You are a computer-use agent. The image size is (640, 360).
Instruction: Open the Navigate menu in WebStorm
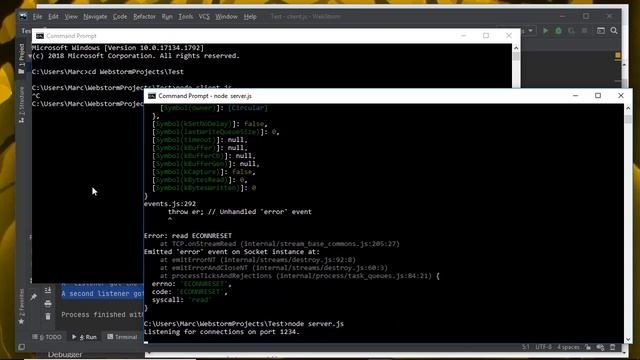coord(95,17)
